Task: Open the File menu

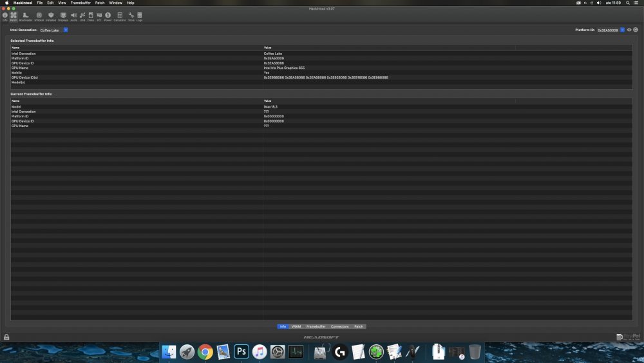Action: coord(40,3)
